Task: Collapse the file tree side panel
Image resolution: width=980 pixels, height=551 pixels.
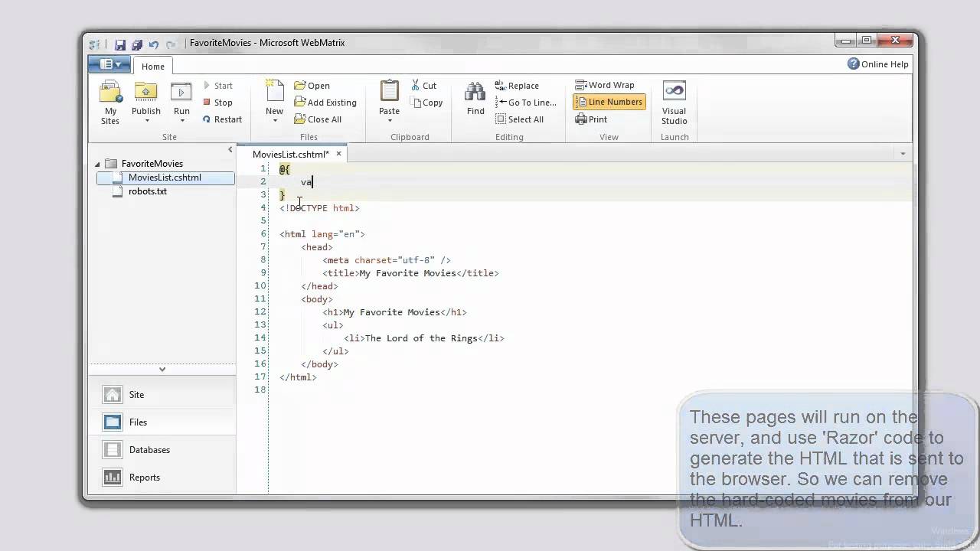Action: pos(230,149)
